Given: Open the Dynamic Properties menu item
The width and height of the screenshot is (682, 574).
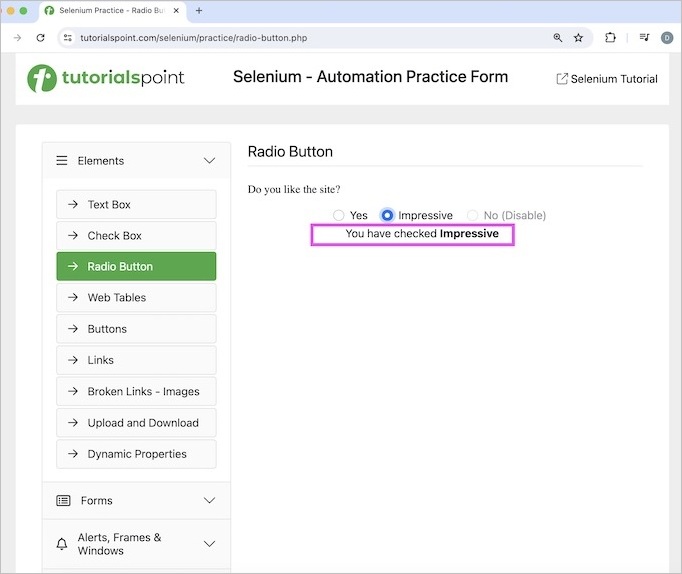Looking at the screenshot, I should tap(136, 454).
